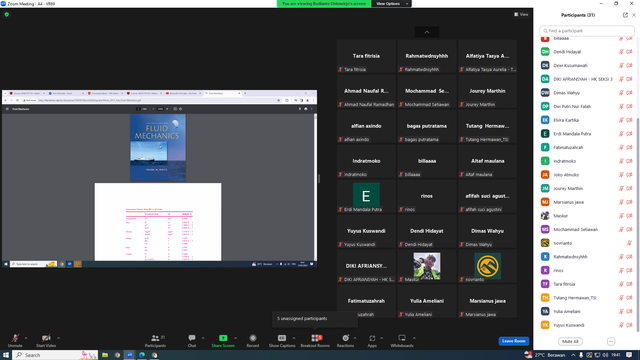Viewport: 640px width, 360px height.
Task: Expand share options arrow beside Share Screen
Action: point(236,338)
